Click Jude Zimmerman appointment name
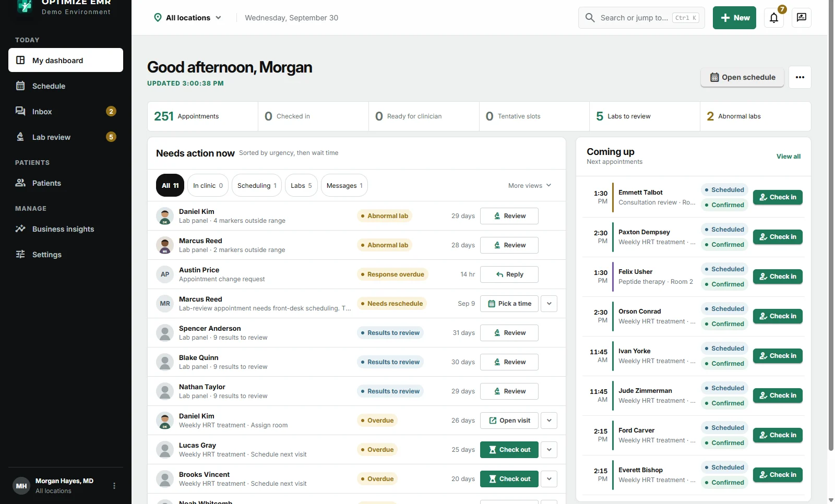Screen dimensions: 835x504 (x=645, y=391)
